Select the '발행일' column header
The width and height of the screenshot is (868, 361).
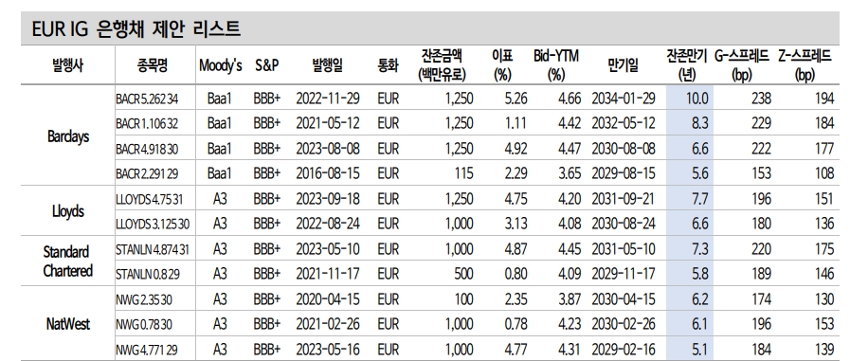tap(327, 65)
